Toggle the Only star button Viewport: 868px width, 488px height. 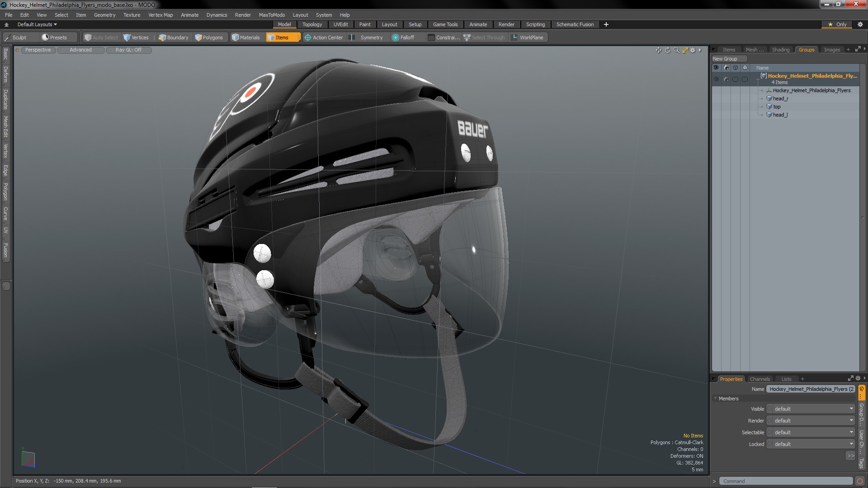click(837, 24)
